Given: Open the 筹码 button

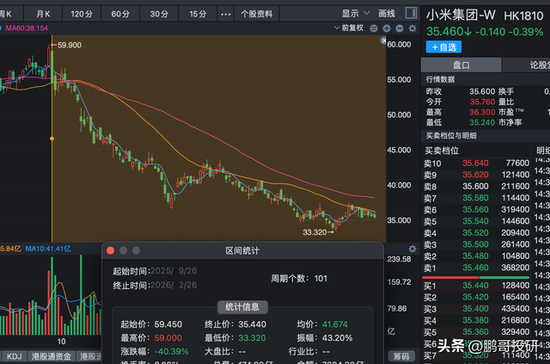Looking at the screenshot, I should click(401, 357).
